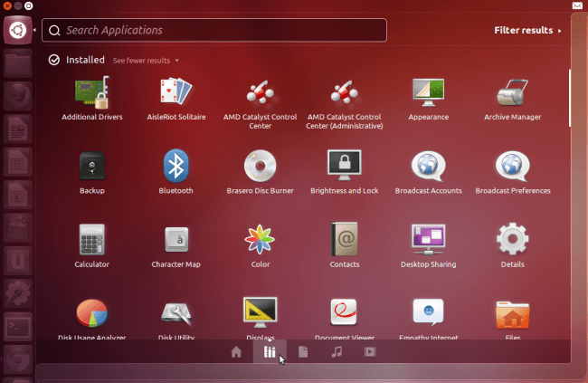The height and width of the screenshot is (383, 588).
Task: Collapse list with See fewer results
Action: 146,61
